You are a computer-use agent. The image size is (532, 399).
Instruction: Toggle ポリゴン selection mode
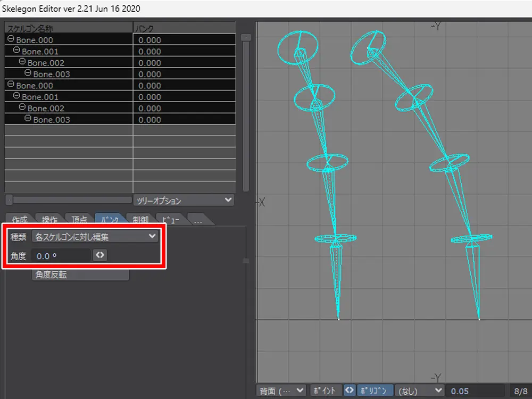[375, 390]
